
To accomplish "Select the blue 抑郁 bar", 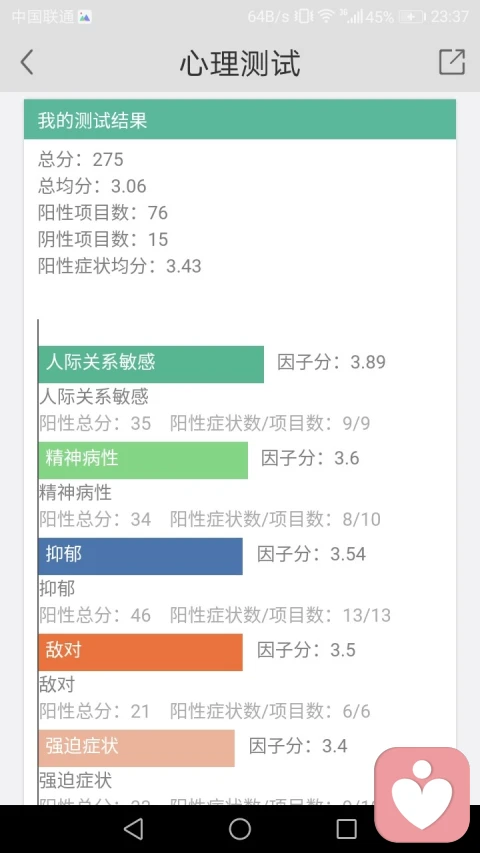I will [140, 556].
